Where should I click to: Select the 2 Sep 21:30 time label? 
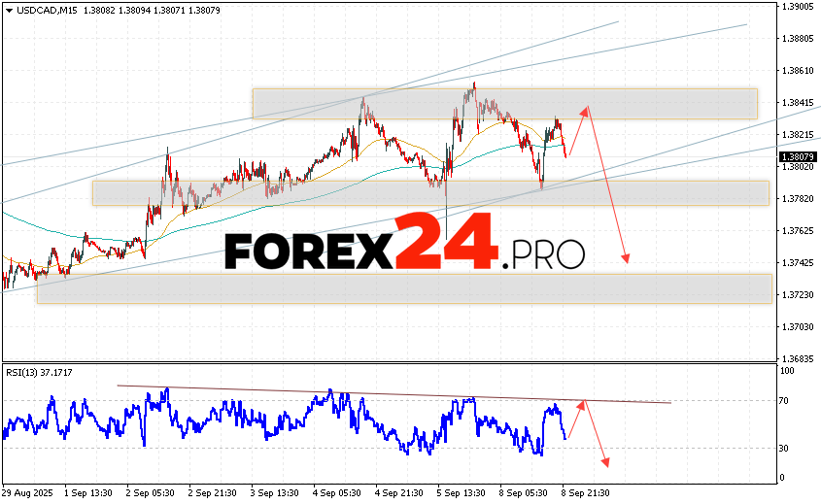(212, 493)
